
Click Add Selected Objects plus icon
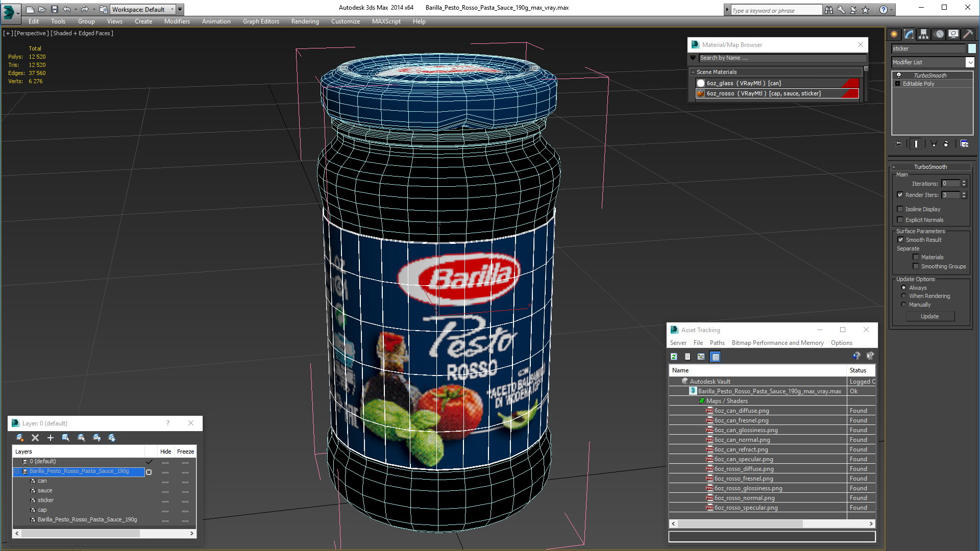(x=51, y=438)
